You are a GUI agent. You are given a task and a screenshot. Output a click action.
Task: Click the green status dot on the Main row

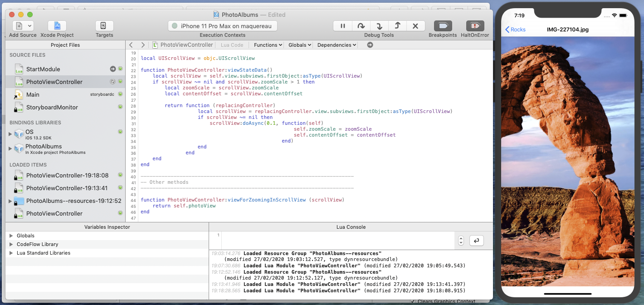click(x=121, y=94)
